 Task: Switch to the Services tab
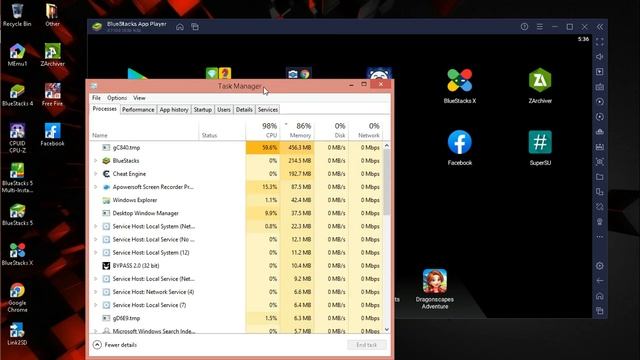click(x=268, y=110)
